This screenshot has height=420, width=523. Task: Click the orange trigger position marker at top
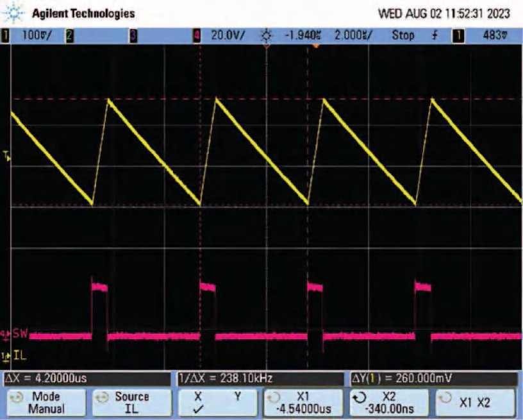point(316,46)
